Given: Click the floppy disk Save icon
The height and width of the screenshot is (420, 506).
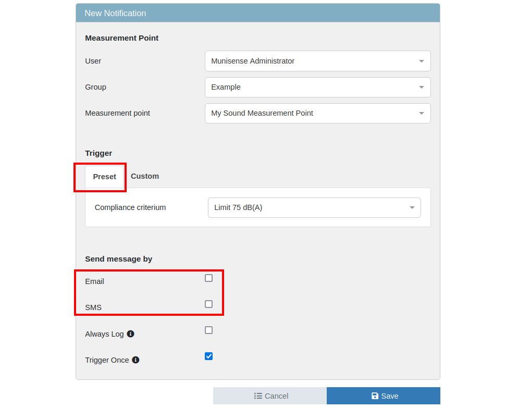Looking at the screenshot, I should click(375, 396).
